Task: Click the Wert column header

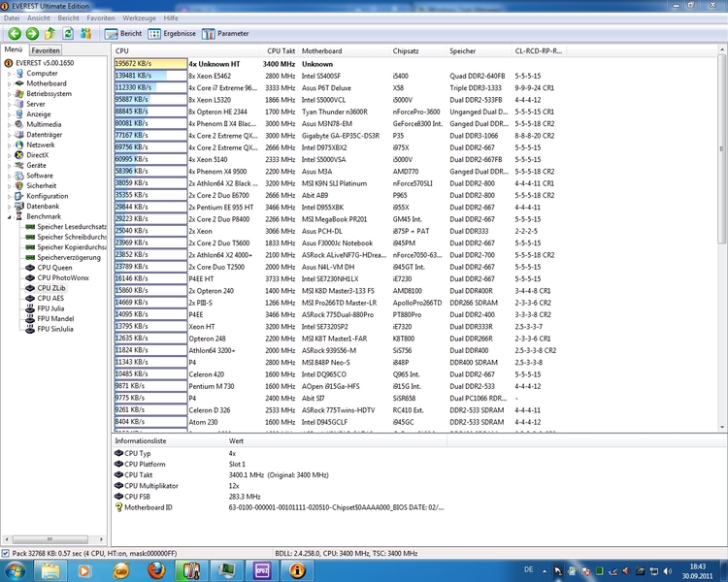Action: click(336, 440)
